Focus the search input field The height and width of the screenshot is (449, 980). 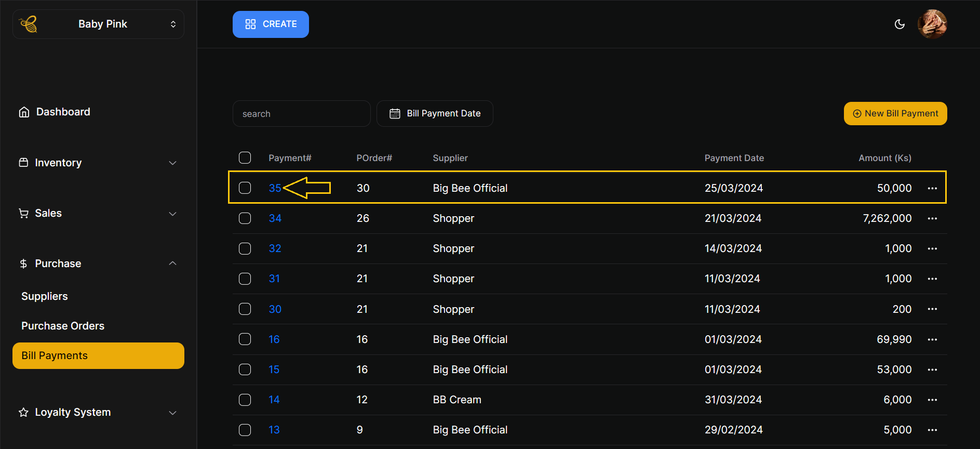pos(301,113)
